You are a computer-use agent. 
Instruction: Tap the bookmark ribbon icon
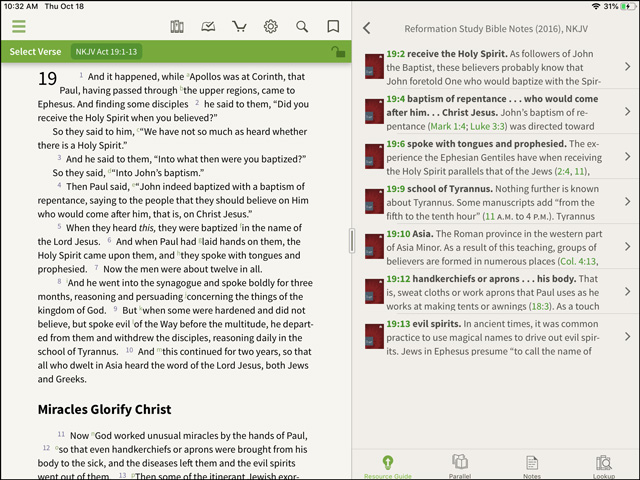pos(333,27)
